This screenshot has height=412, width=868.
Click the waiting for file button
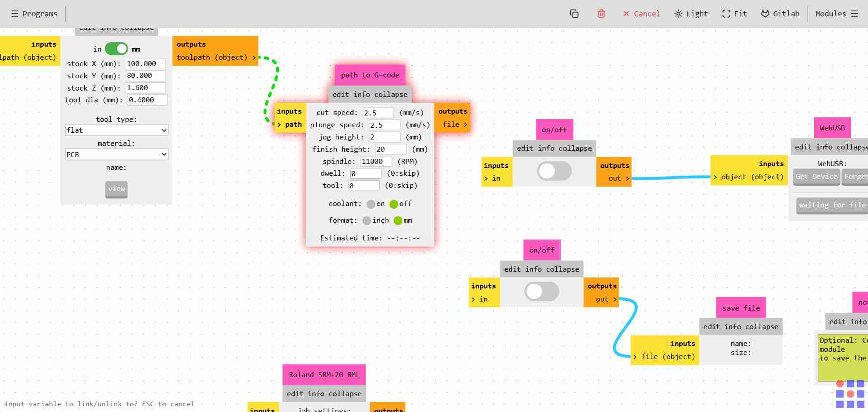(832, 205)
